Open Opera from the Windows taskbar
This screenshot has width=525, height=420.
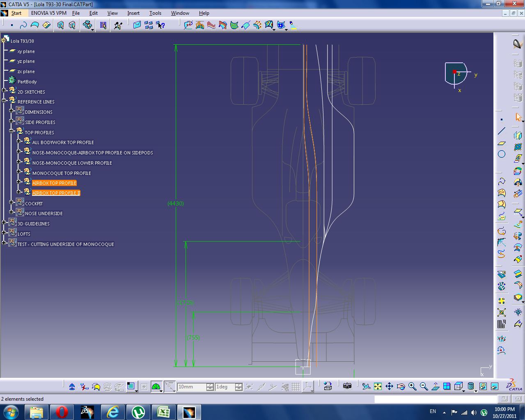[62, 412]
